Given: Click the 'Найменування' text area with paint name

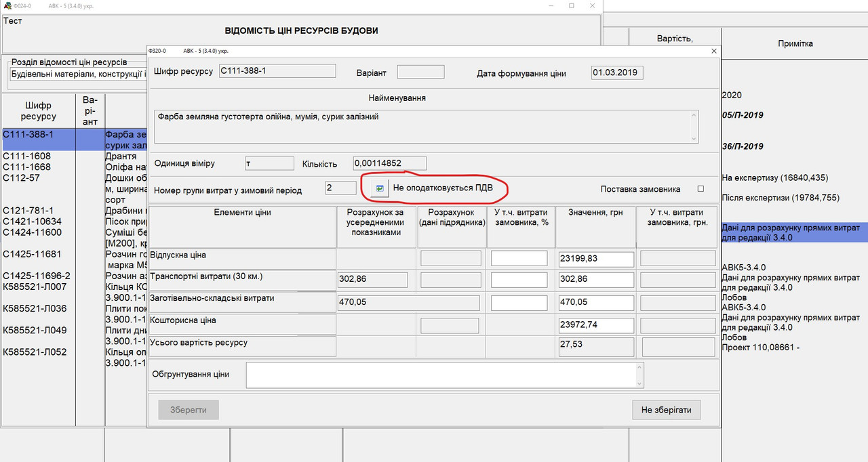Looking at the screenshot, I should pos(426,126).
